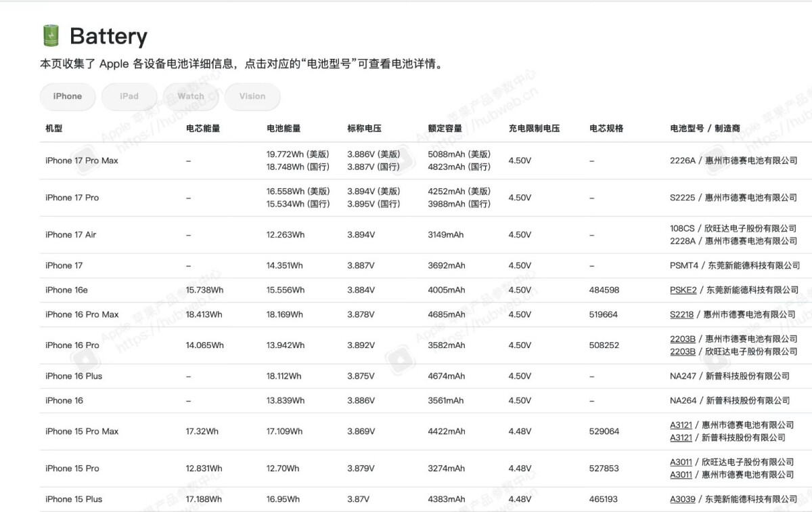This screenshot has width=812, height=512.
Task: Open the A3039 battery details link
Action: 682,499
